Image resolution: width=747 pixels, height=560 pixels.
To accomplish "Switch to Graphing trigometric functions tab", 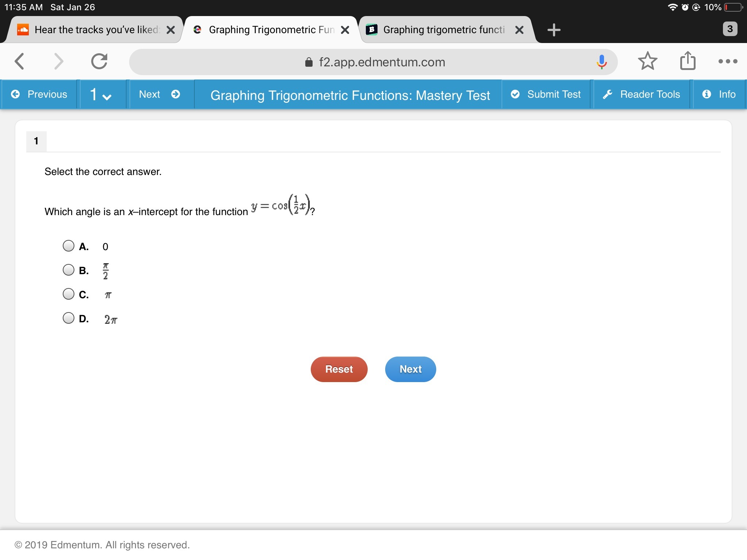I will [443, 30].
